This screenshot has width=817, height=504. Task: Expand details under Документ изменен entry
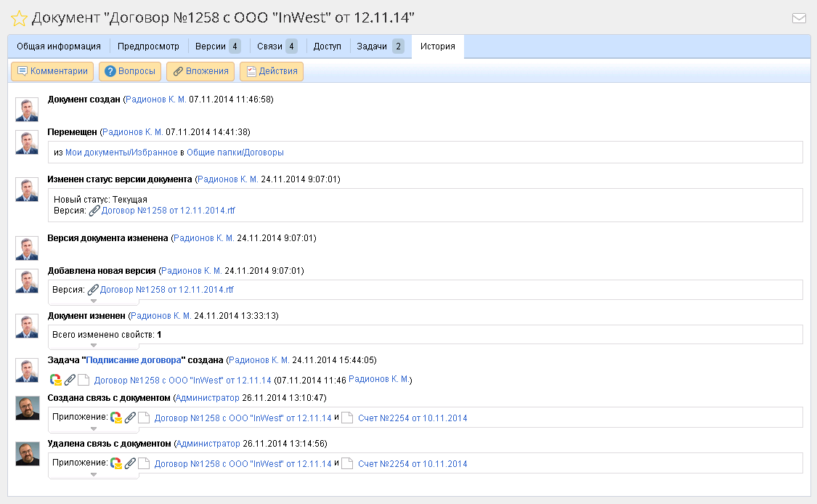93,346
